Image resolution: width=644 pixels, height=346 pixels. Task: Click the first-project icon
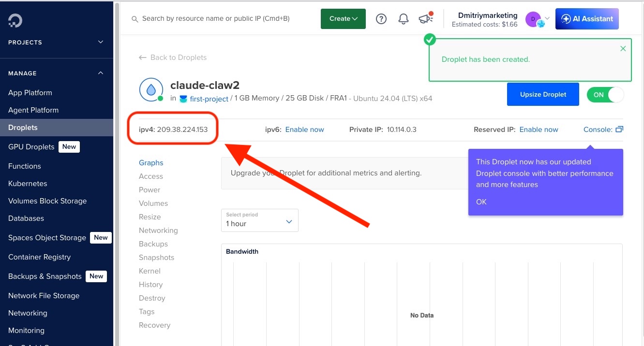183,99
